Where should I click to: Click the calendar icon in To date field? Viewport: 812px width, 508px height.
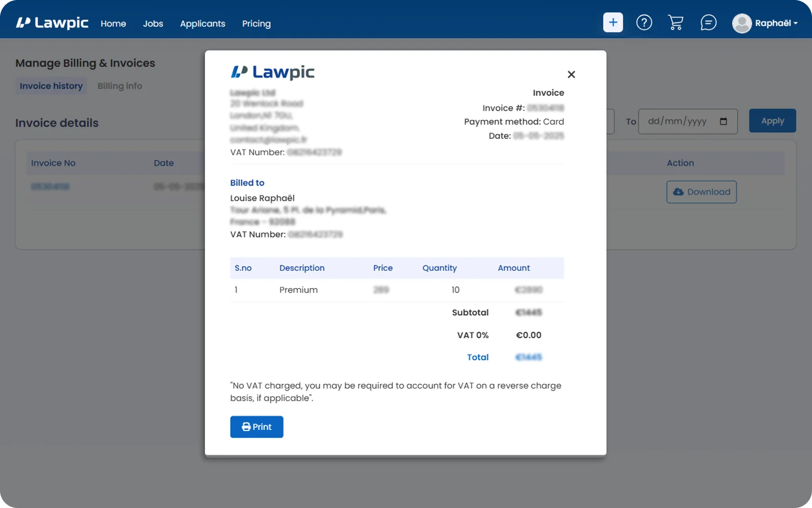coord(723,121)
